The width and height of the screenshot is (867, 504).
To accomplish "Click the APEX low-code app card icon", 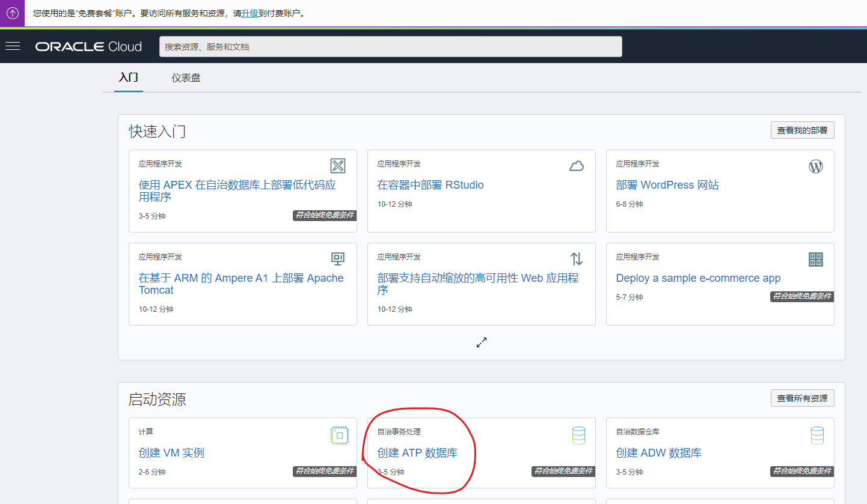I will pyautogui.click(x=338, y=166).
